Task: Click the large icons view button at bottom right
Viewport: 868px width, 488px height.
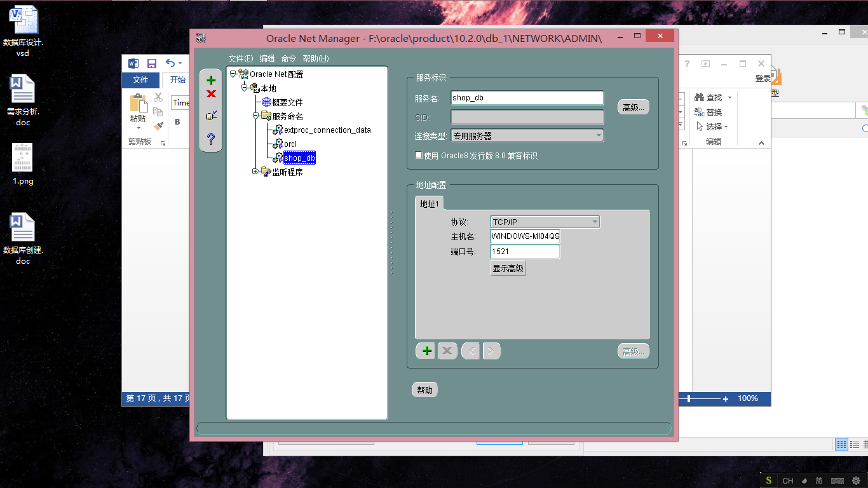Action: tap(841, 445)
